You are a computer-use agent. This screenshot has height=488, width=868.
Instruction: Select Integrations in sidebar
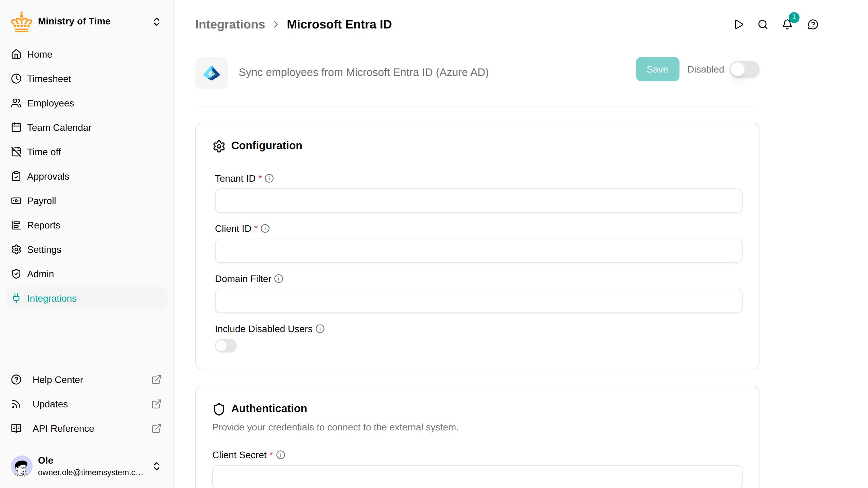pyautogui.click(x=86, y=298)
